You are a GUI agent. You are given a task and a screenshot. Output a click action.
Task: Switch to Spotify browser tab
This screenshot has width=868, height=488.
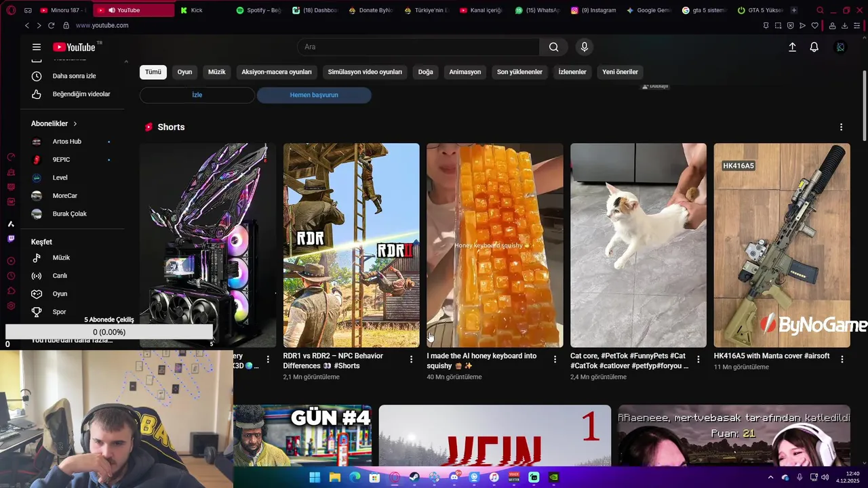click(258, 10)
